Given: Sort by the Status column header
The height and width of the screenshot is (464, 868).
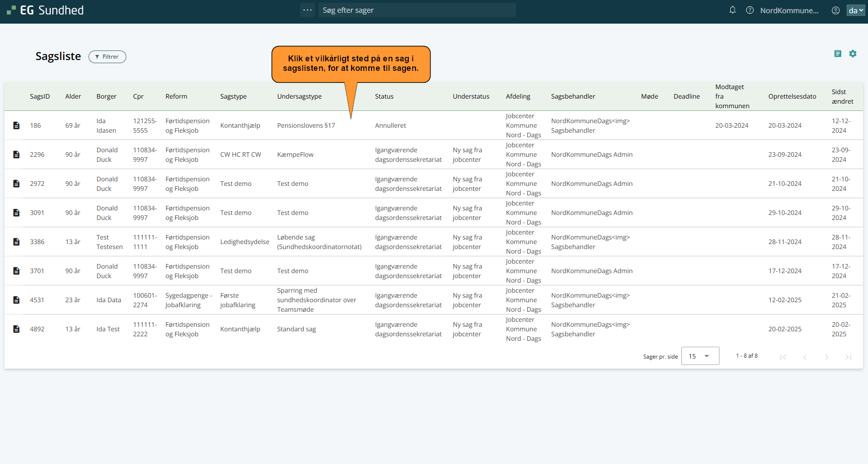Looking at the screenshot, I should coord(384,96).
